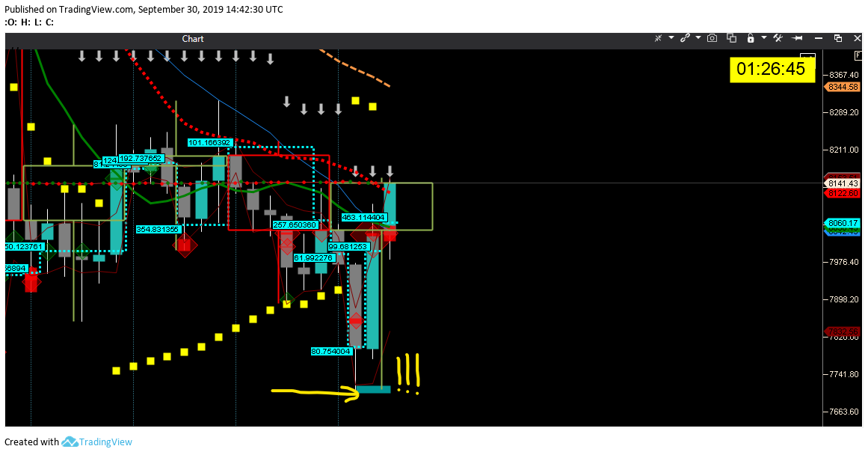Click the 257.650360 cyan label
868x455 pixels.
295,225
